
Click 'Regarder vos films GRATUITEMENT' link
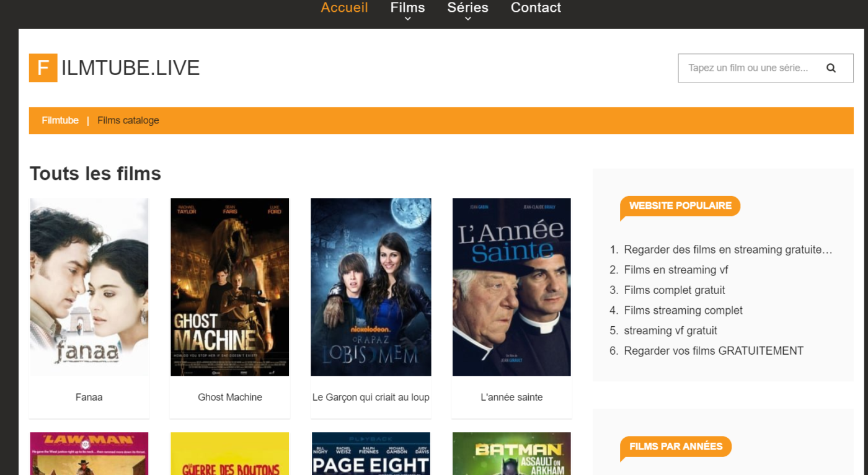point(714,351)
